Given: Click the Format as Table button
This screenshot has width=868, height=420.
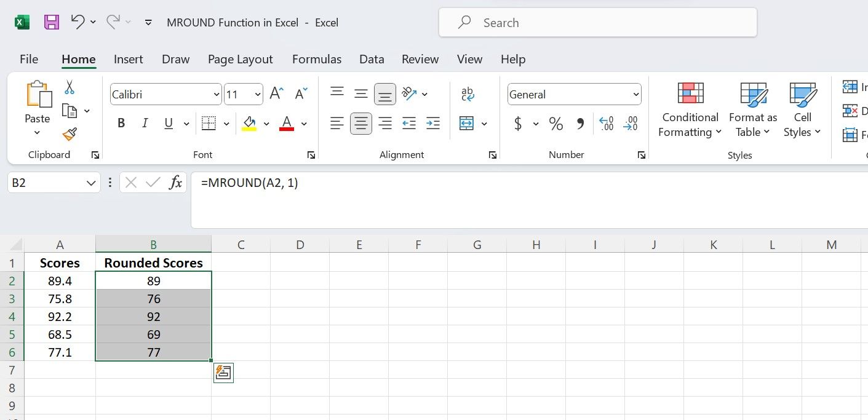Looking at the screenshot, I should [x=752, y=111].
